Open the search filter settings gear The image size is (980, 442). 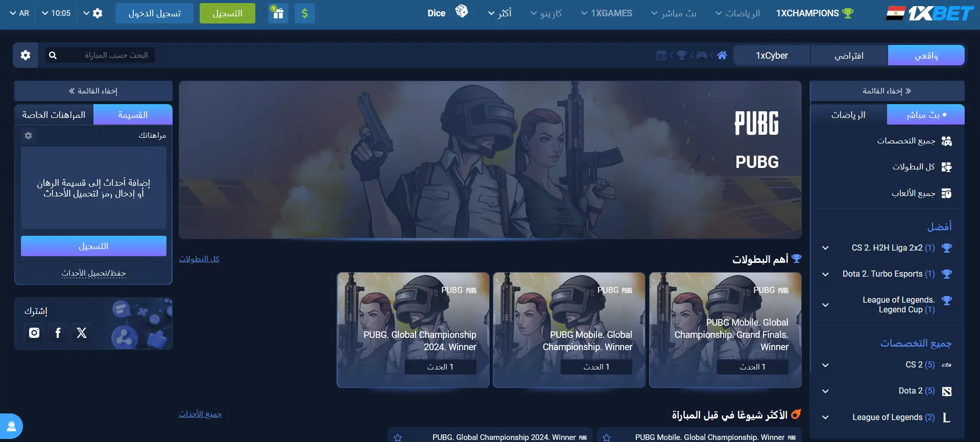pyautogui.click(x=26, y=55)
